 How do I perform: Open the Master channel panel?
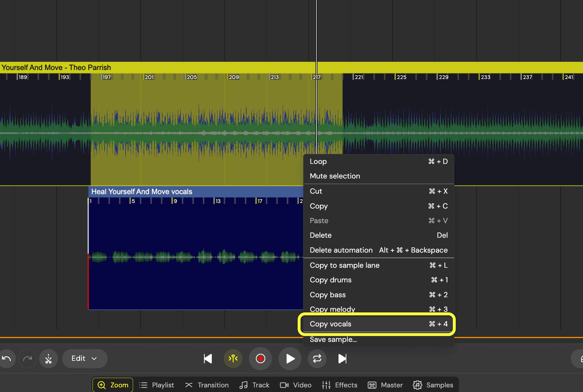coord(385,385)
